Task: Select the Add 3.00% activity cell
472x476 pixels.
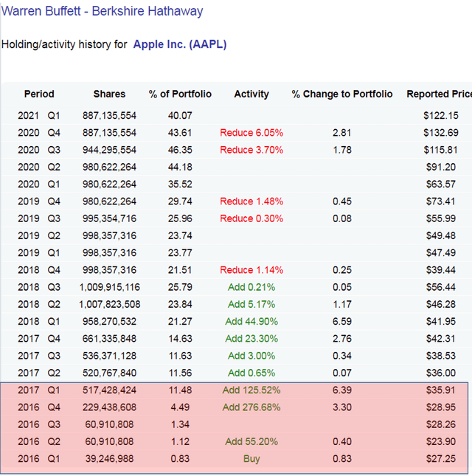Action: pos(251,356)
